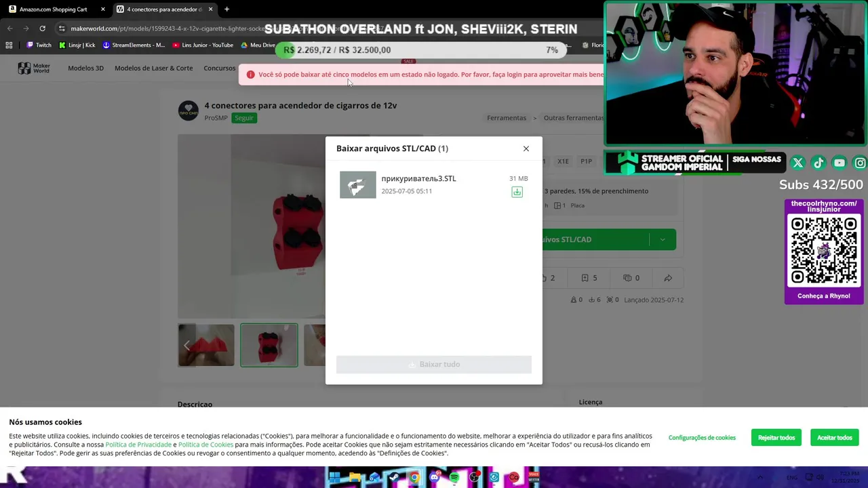
Task: Open the ProSMP profile name link
Action: click(x=216, y=118)
